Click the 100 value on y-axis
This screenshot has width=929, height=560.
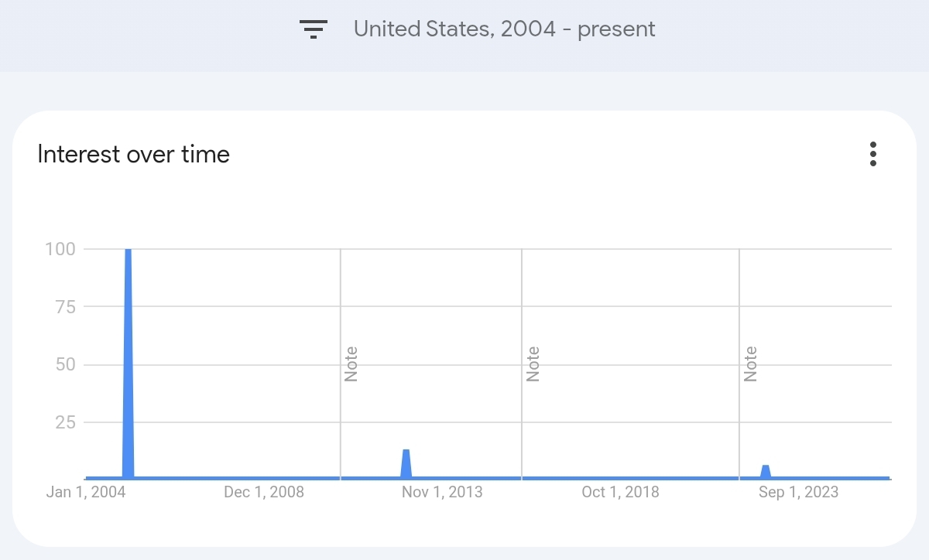tap(60, 249)
